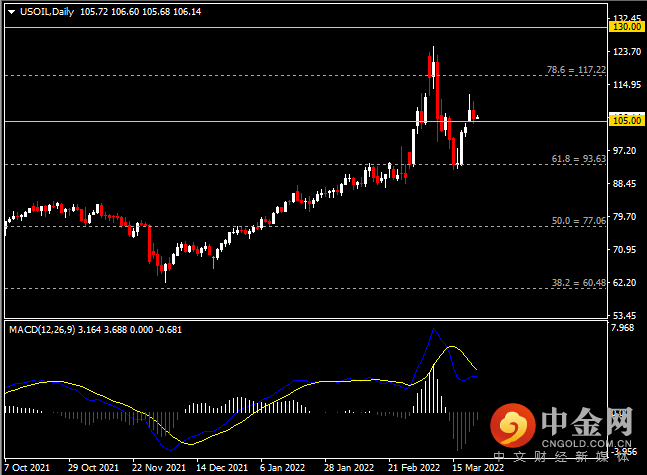Click the 97.20 price axis value

tap(625, 151)
